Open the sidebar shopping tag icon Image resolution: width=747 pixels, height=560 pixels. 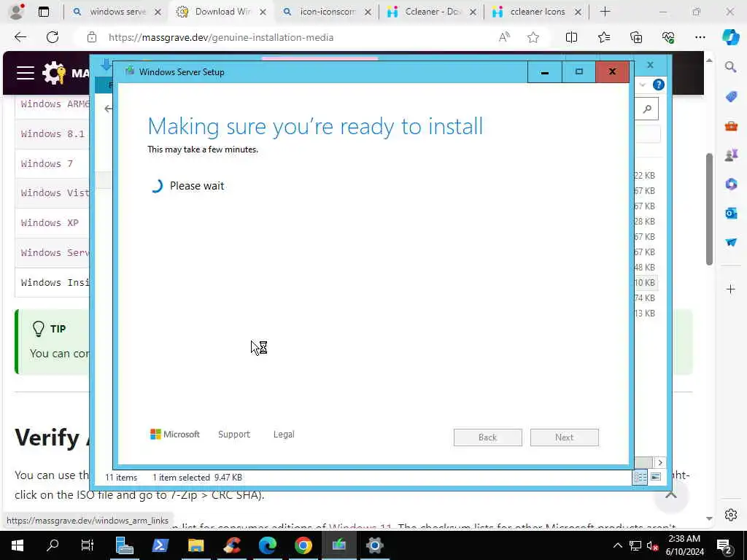(731, 97)
